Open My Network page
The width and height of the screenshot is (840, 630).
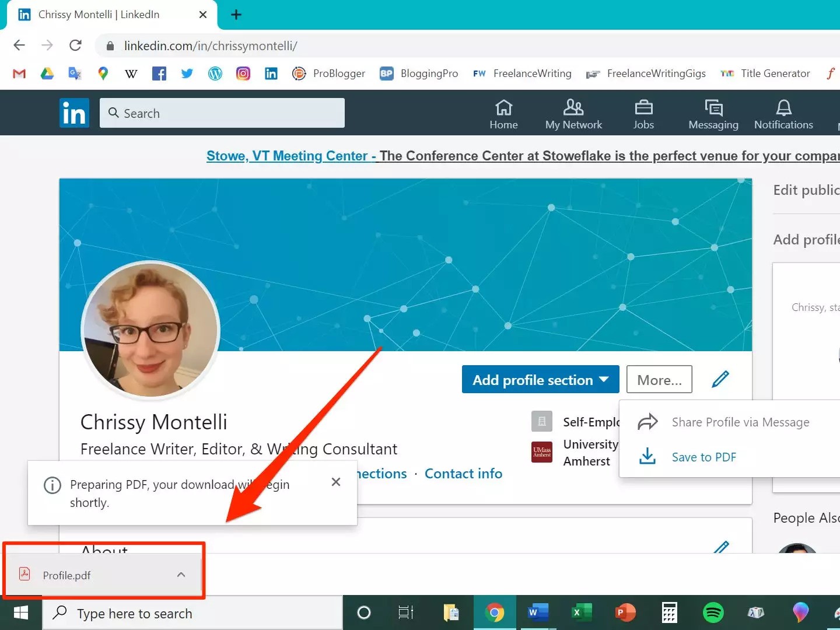tap(573, 114)
